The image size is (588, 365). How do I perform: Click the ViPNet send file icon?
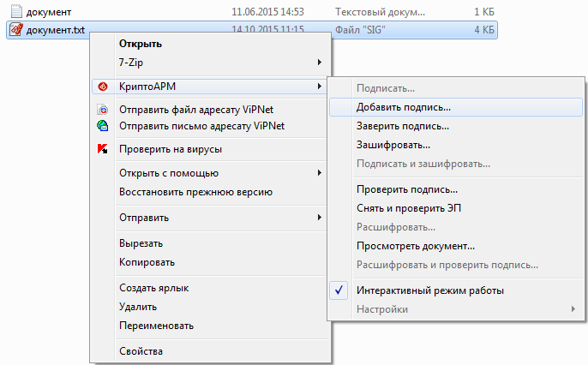click(103, 110)
